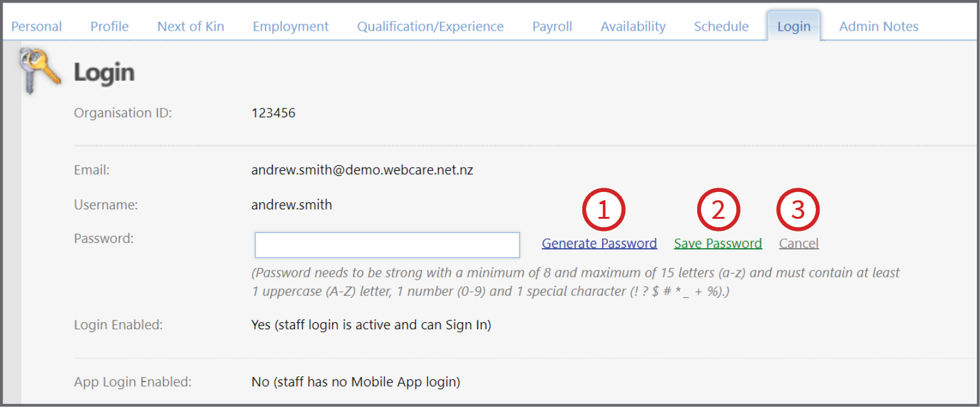
Task: Open the Personal tab
Action: [x=36, y=26]
